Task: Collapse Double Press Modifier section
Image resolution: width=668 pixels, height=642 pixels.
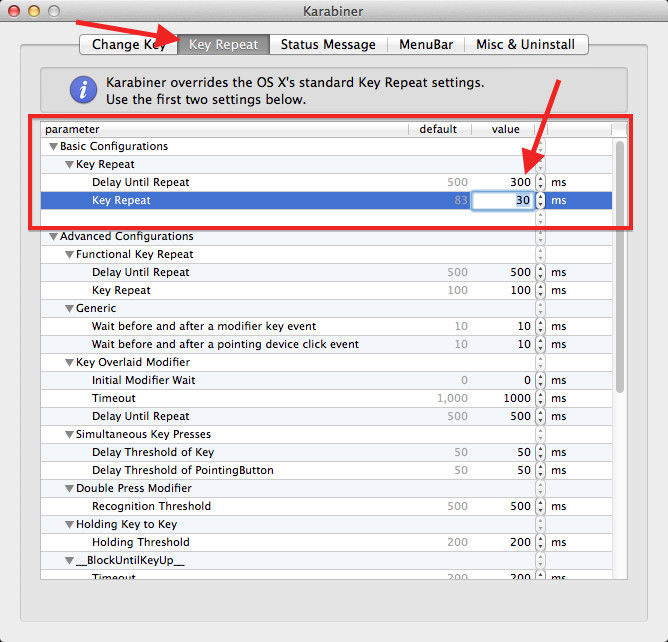Action: pyautogui.click(x=69, y=489)
